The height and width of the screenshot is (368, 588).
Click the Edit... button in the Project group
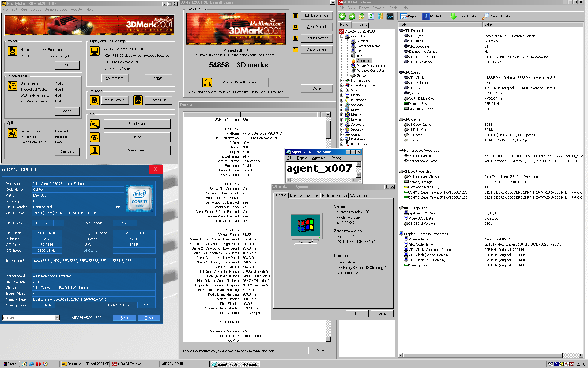[67, 65]
